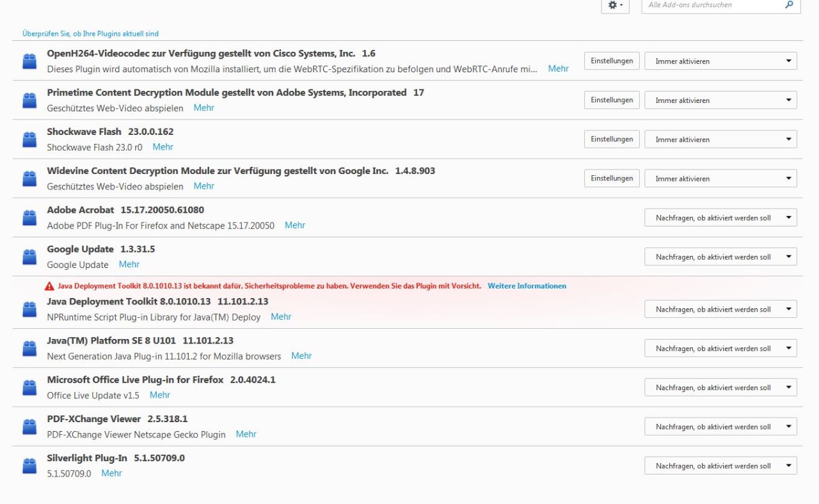Click the PDF-XChange Viewer plugin icon
Image resolution: width=819 pixels, height=504 pixels.
[29, 427]
